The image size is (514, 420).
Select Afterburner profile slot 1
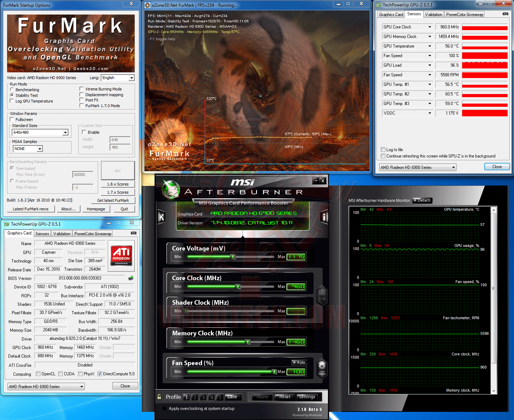pos(186,397)
